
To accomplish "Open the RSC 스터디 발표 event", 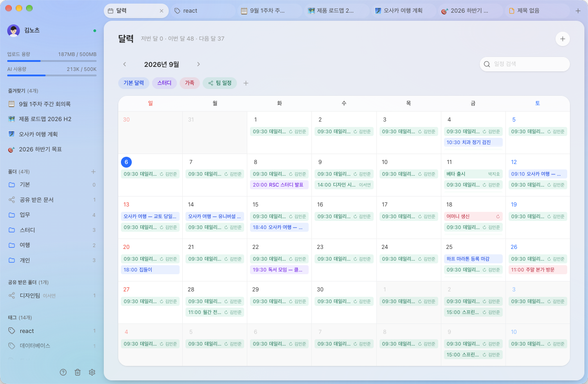I will 279,185.
